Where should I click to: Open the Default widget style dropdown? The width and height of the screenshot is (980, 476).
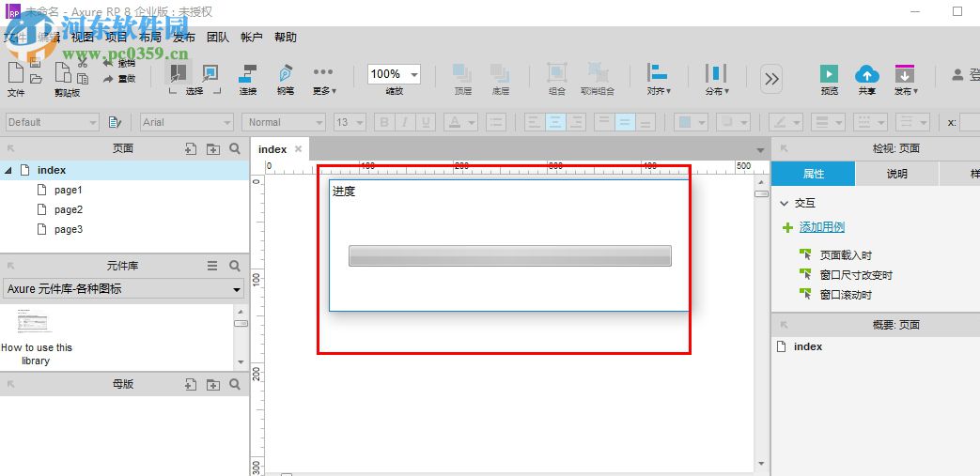[52, 122]
